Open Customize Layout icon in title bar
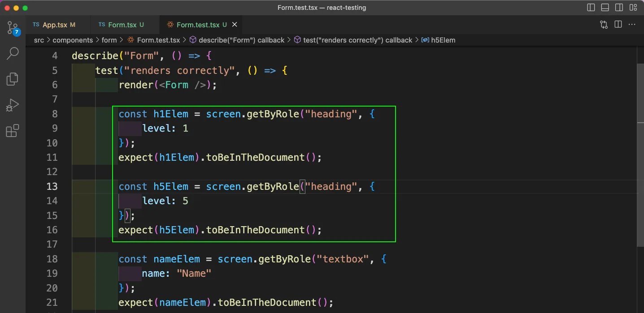 coord(633,8)
